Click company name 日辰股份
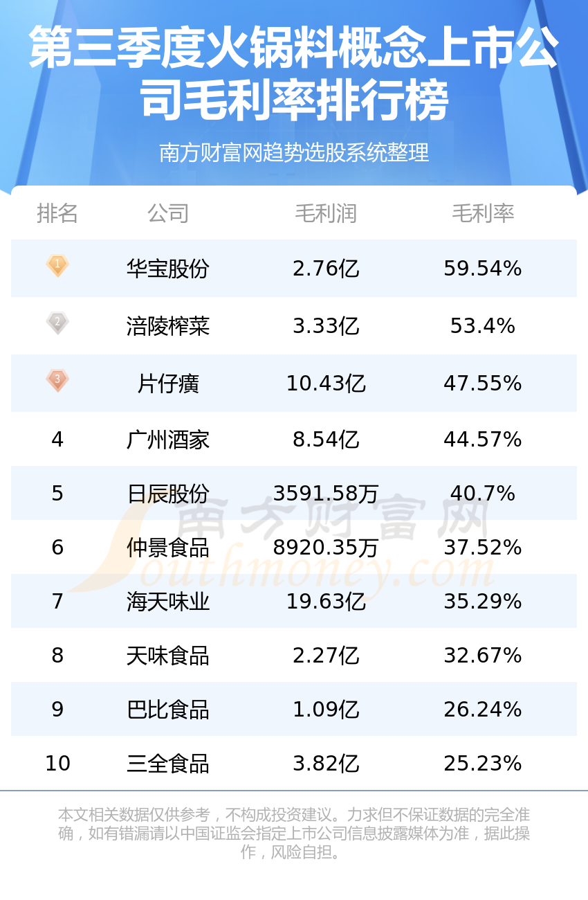The width and height of the screenshot is (588, 900). (x=168, y=494)
